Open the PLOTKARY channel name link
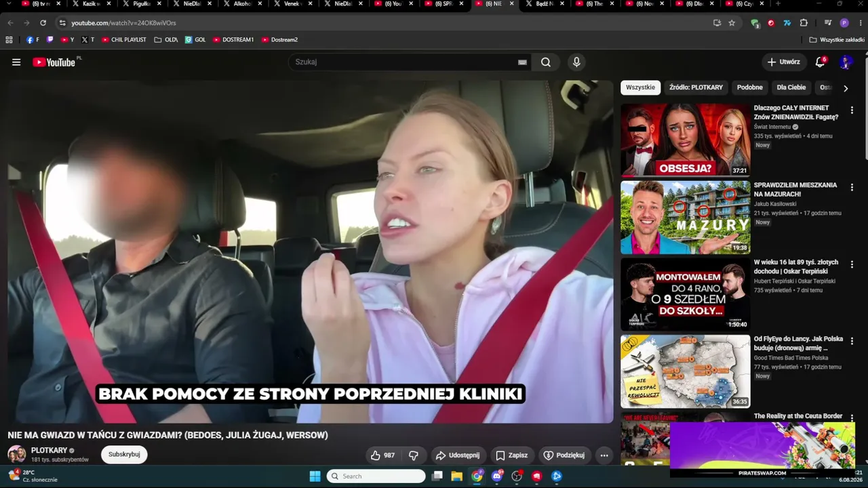The width and height of the screenshot is (868, 488). coord(49,450)
